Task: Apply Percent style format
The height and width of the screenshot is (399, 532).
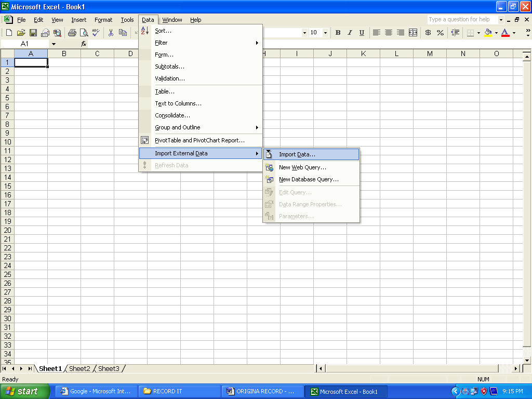Action: point(440,33)
